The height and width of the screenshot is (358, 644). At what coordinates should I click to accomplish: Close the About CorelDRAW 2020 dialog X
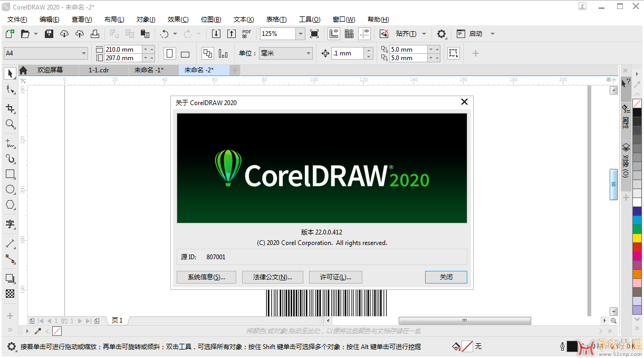[464, 102]
